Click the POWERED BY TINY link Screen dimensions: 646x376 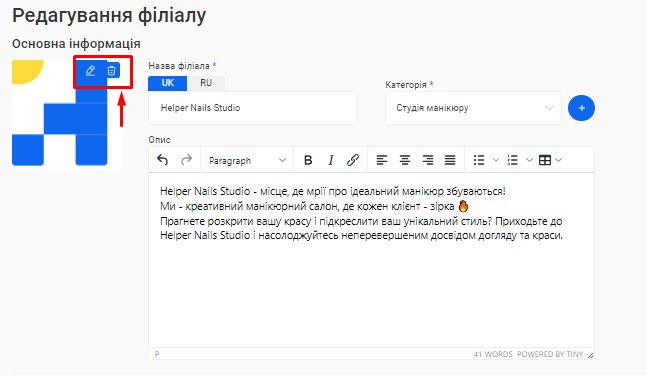click(x=550, y=354)
